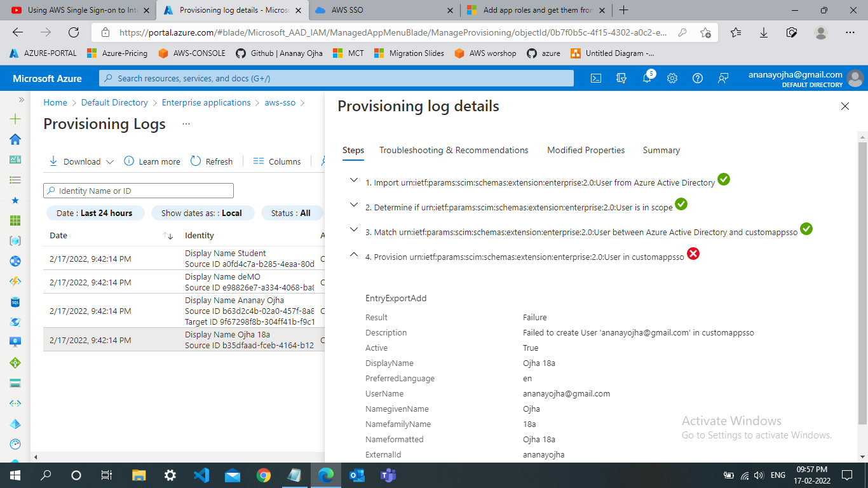868x488 pixels.
Task: Open Troubleshooting & Recommendations tab
Action: (x=454, y=150)
